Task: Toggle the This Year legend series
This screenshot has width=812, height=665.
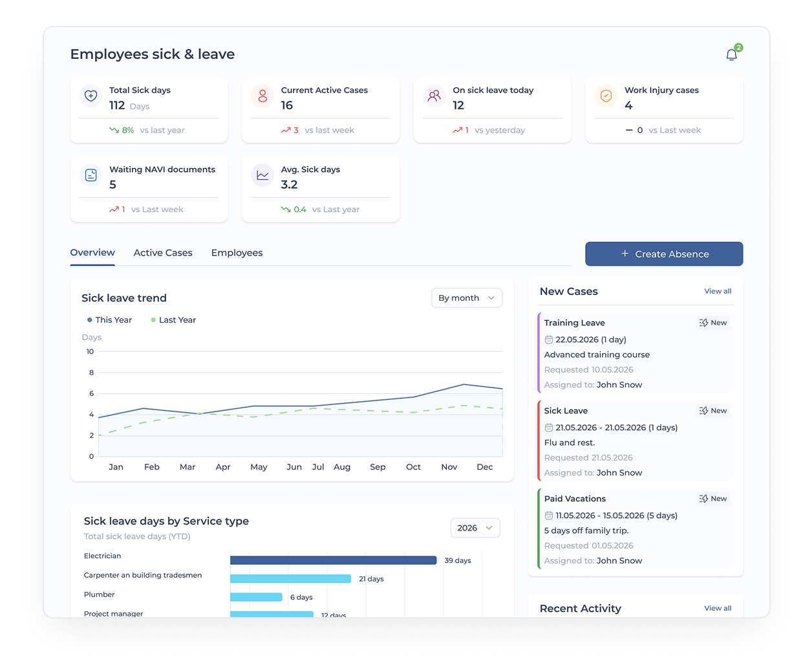Action: click(x=109, y=320)
